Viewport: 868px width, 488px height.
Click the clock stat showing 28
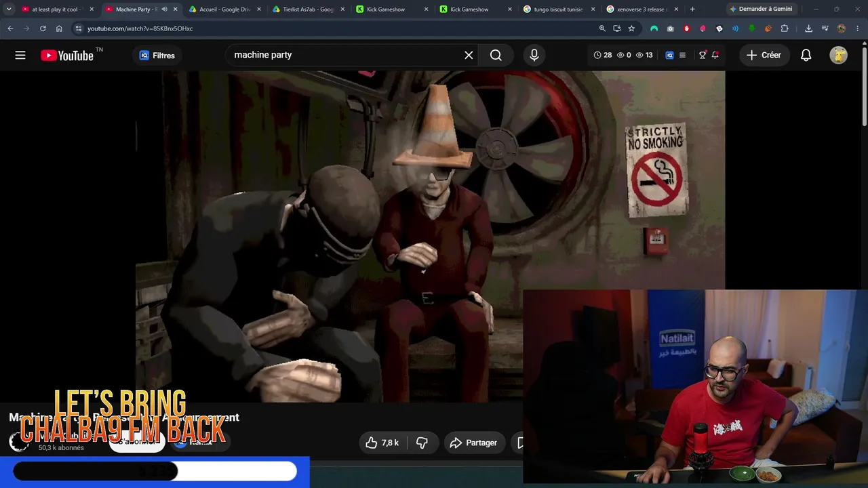[x=603, y=56]
